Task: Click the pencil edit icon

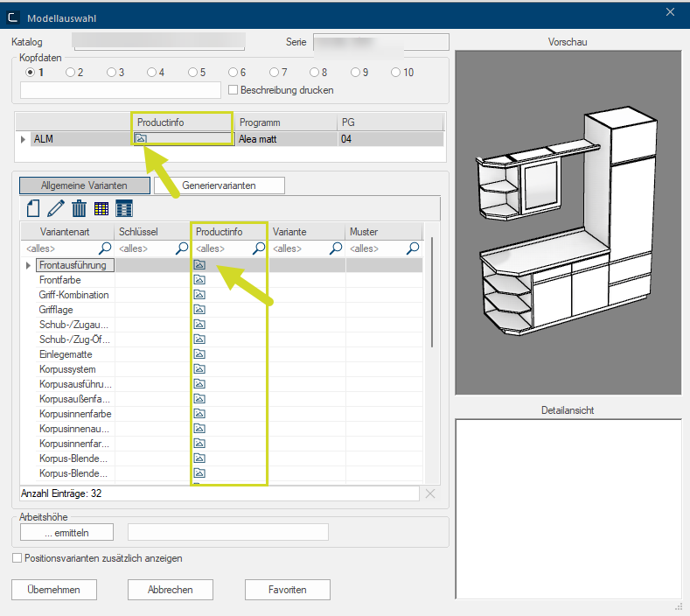Action: pos(56,208)
